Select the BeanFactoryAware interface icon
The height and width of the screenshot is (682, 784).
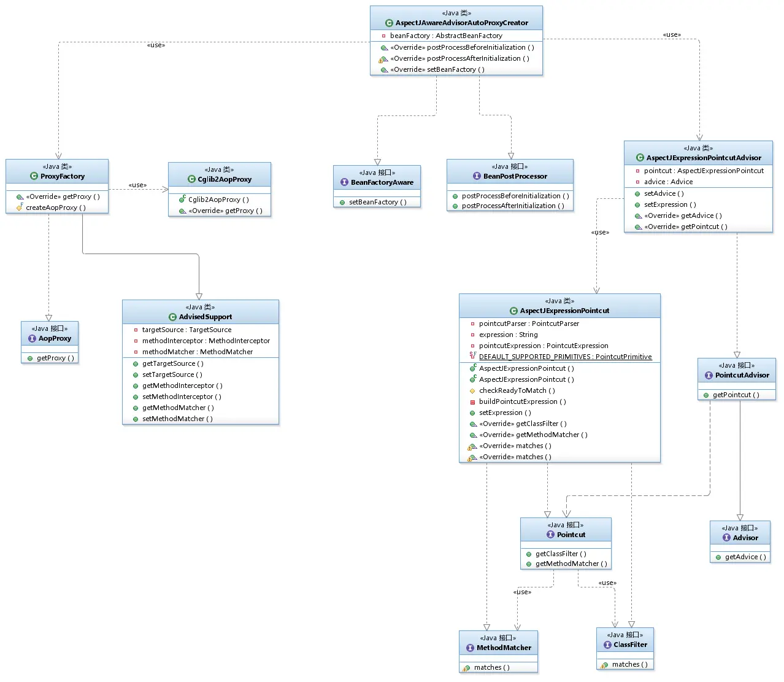coord(344,182)
